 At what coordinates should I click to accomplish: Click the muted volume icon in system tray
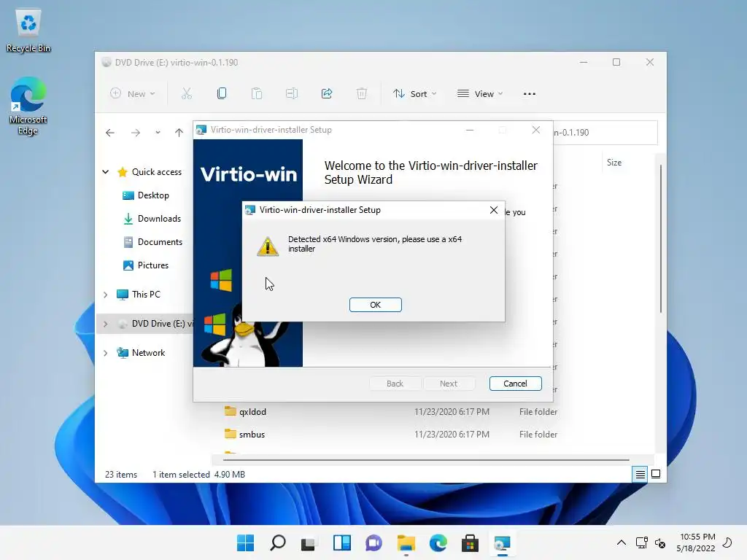(x=659, y=542)
